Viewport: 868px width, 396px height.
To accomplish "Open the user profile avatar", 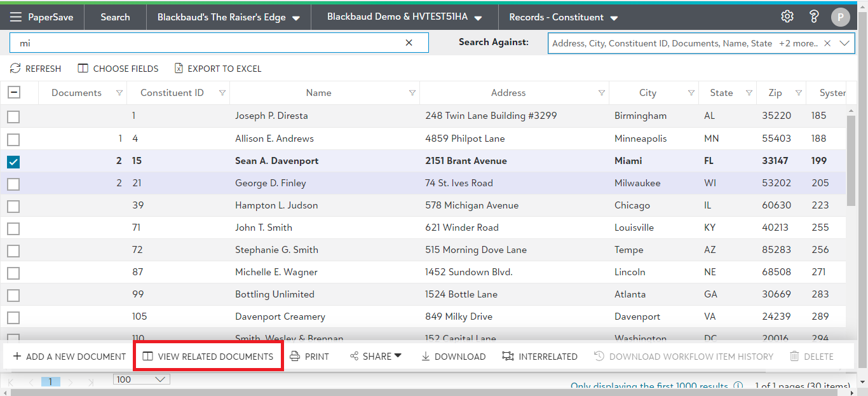I will coord(840,17).
